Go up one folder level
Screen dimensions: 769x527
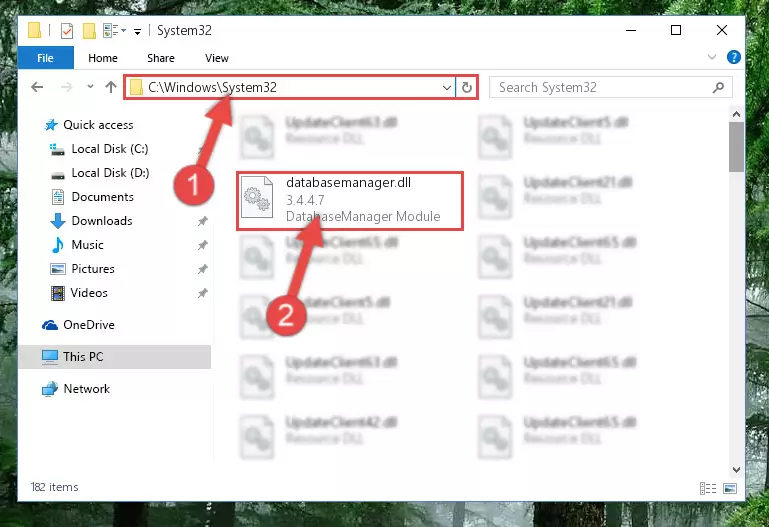coord(111,87)
